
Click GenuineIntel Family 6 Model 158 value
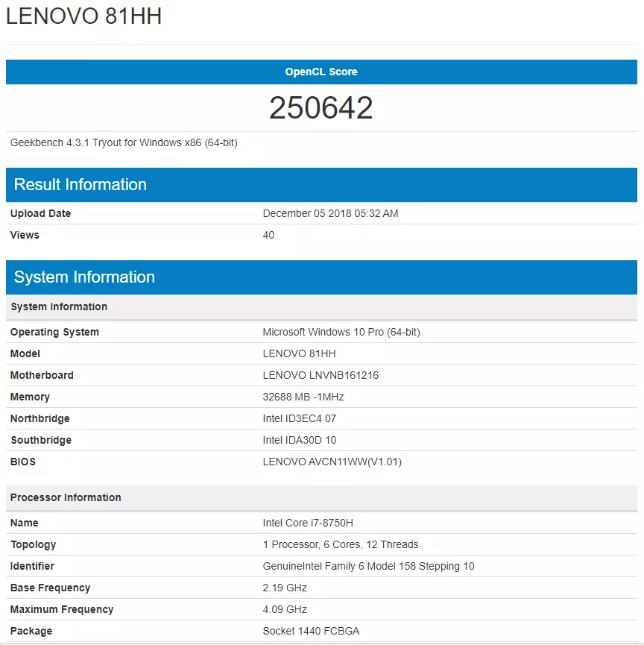(x=368, y=567)
